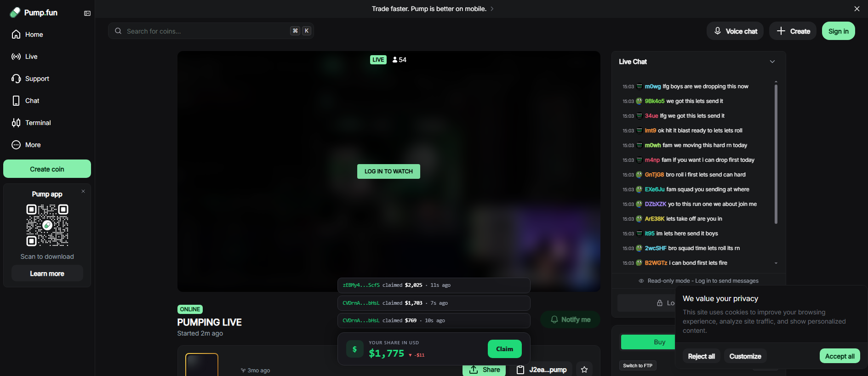Click the ONLINE status badge

coord(190,309)
